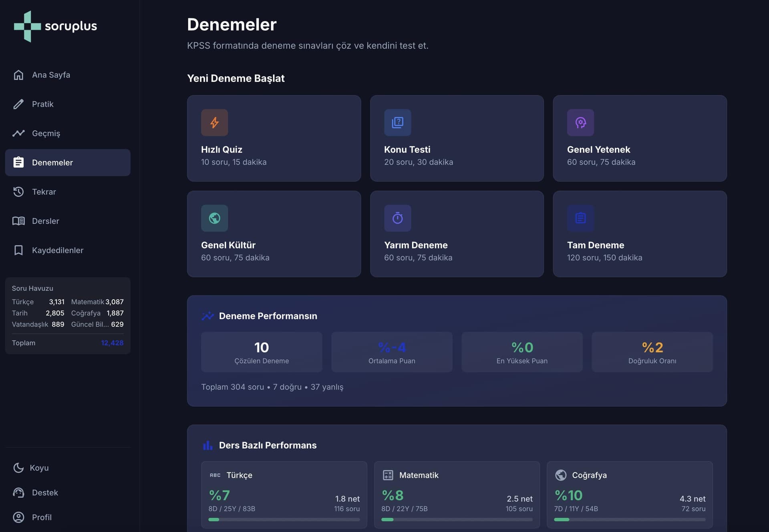
Task: Click the Tam Deneme clipboard icon
Action: 580,218
